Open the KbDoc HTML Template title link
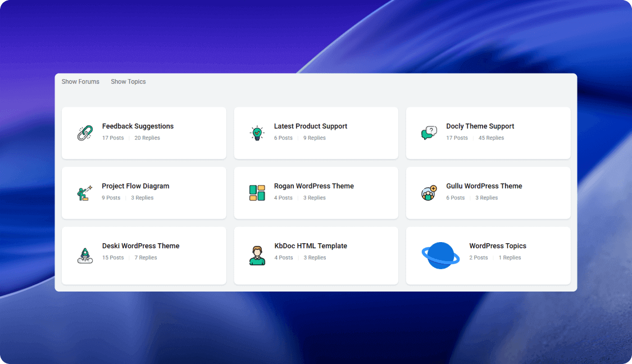 point(310,246)
